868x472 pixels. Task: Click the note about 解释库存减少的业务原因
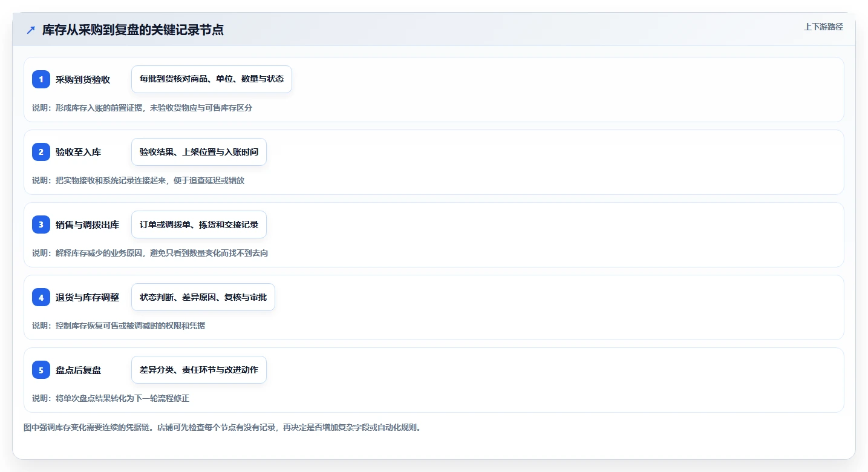150,253
